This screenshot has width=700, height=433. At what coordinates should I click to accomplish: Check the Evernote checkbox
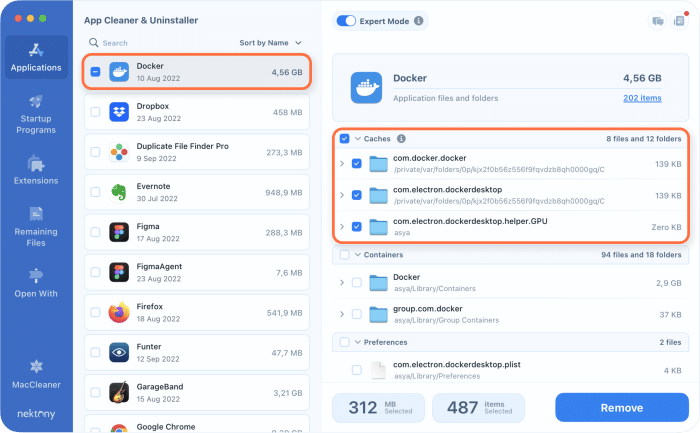coord(96,192)
